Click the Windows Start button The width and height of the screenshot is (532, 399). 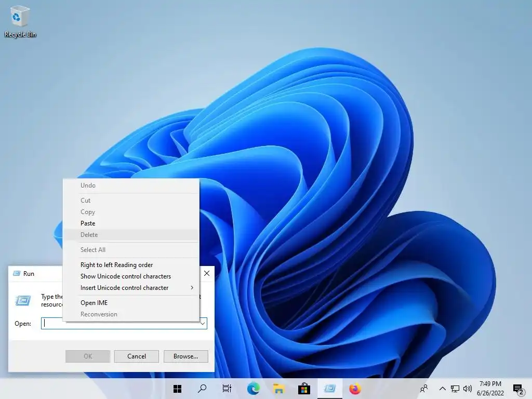pyautogui.click(x=178, y=389)
